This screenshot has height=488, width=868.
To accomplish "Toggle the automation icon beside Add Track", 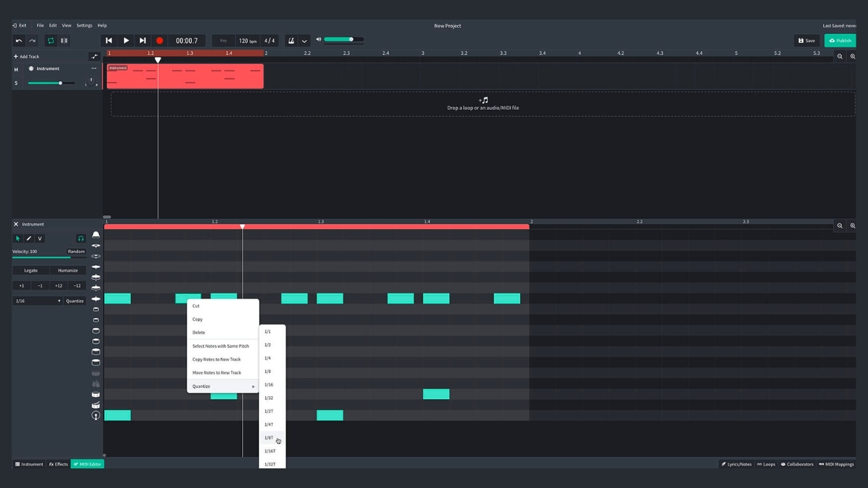I will coord(94,57).
